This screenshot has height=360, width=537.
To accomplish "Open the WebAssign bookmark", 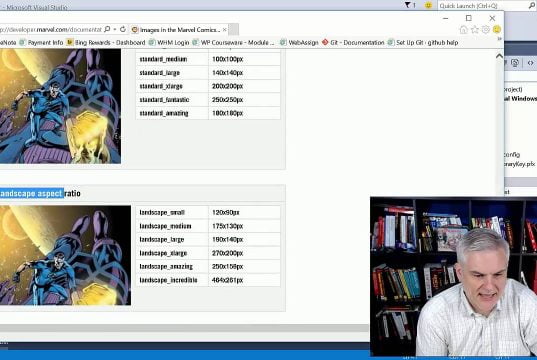I will (x=299, y=42).
